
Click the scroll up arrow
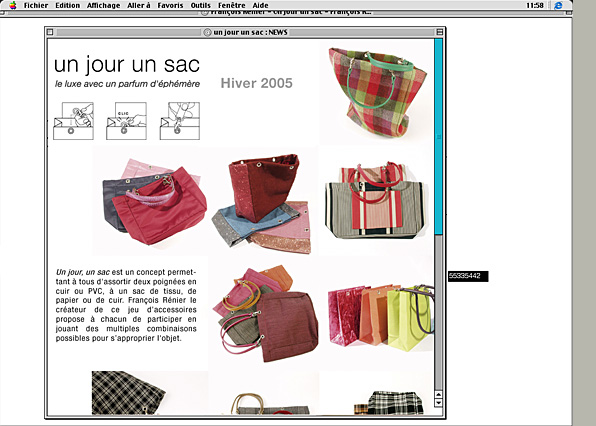click(x=438, y=394)
